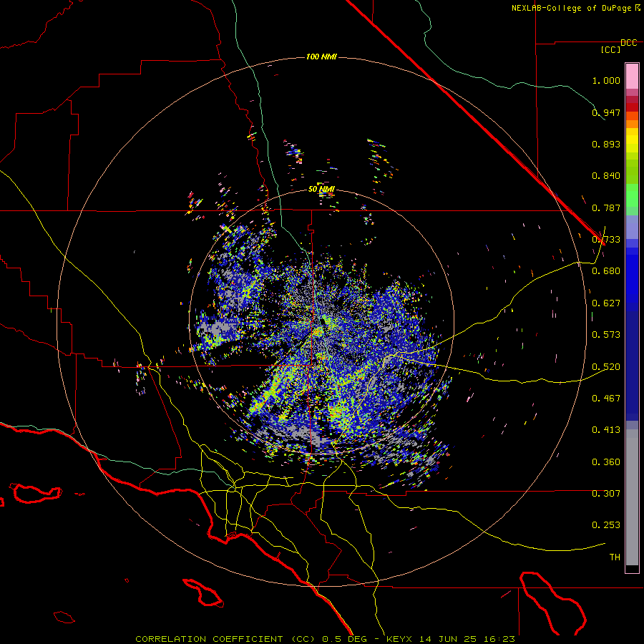The image size is (644, 644).
Task: Click the 0.947 color scale value
Action: coord(606,112)
